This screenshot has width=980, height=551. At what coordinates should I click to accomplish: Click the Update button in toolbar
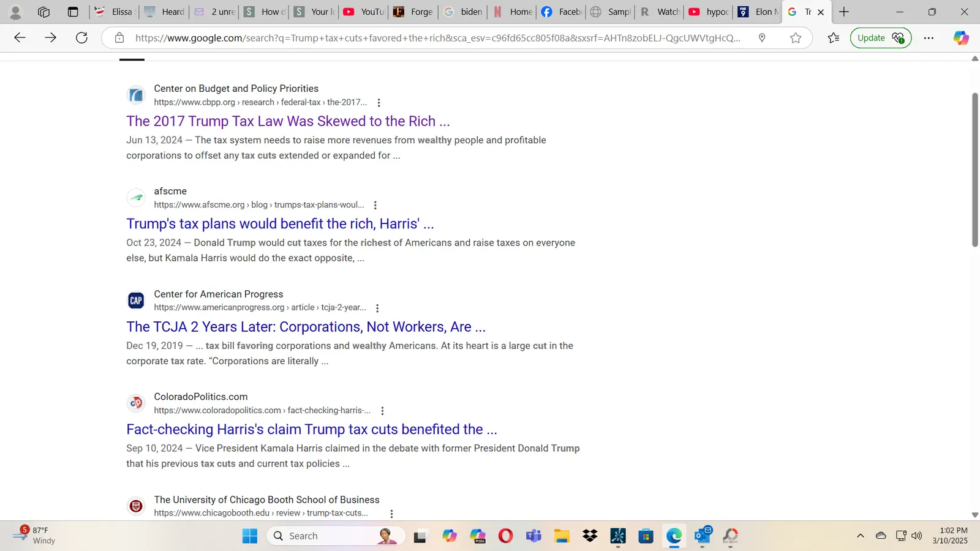pos(880,38)
